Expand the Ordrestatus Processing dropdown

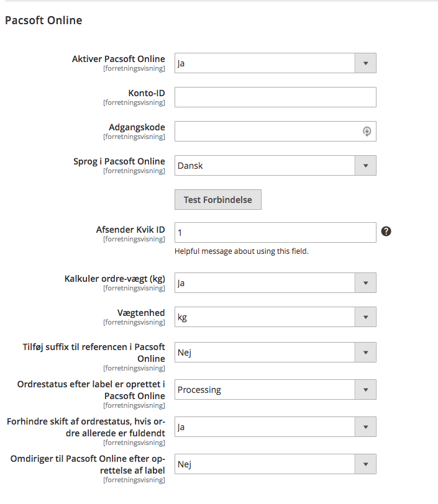click(x=275, y=390)
